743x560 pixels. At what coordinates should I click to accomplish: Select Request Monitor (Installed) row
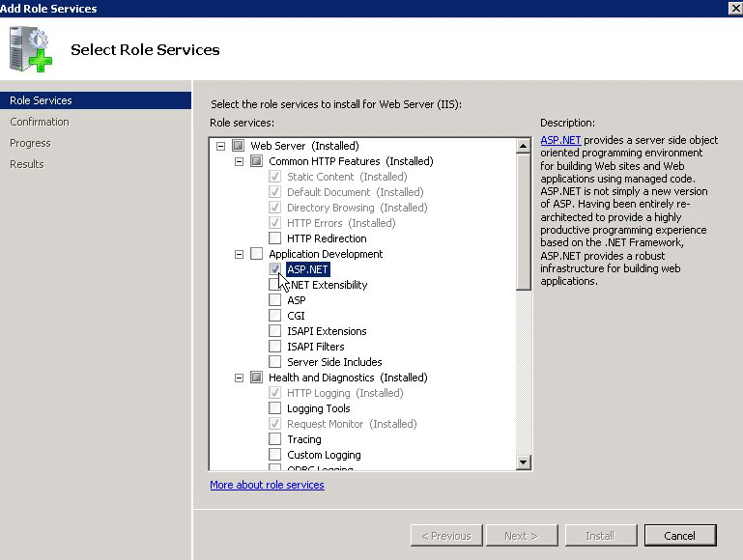[352, 424]
